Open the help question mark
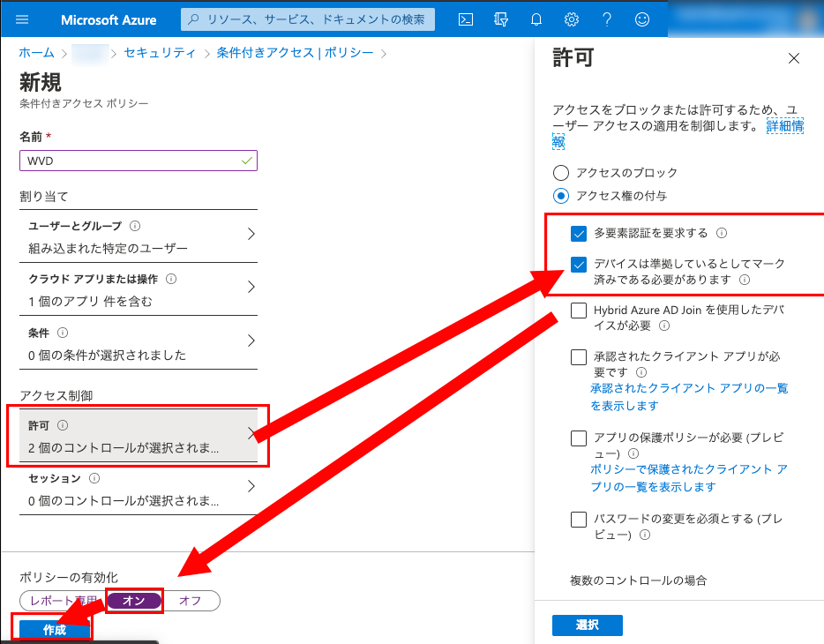The width and height of the screenshot is (824, 644). (606, 20)
